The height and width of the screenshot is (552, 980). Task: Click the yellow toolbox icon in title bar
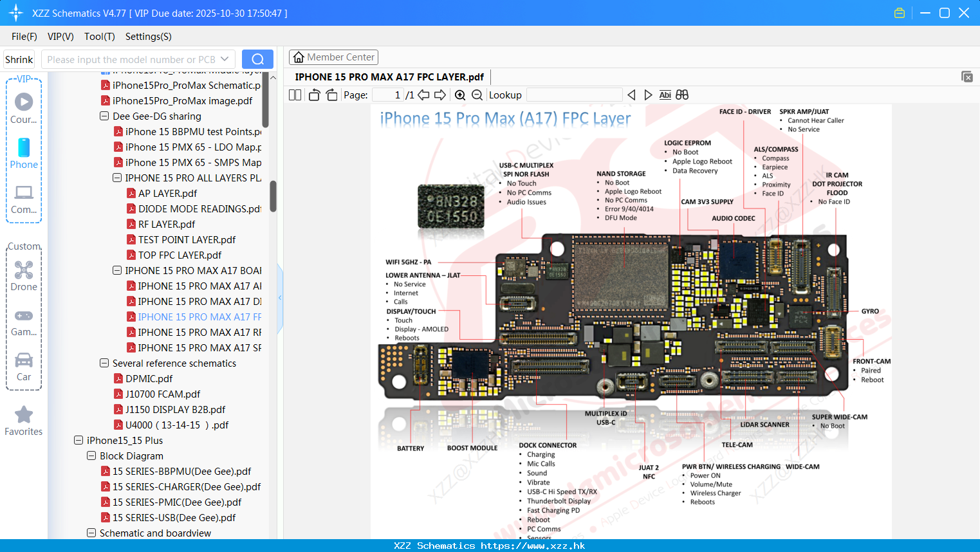click(900, 13)
